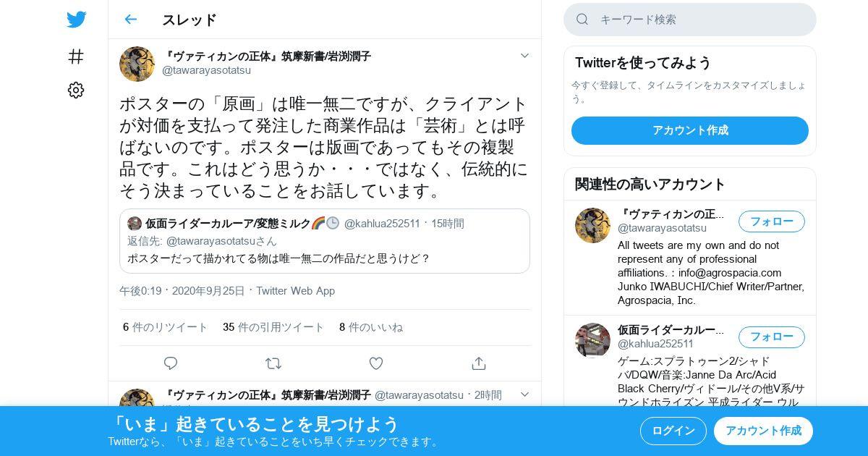Open tweet author's profile avatar
This screenshot has width=868, height=456.
click(x=137, y=64)
